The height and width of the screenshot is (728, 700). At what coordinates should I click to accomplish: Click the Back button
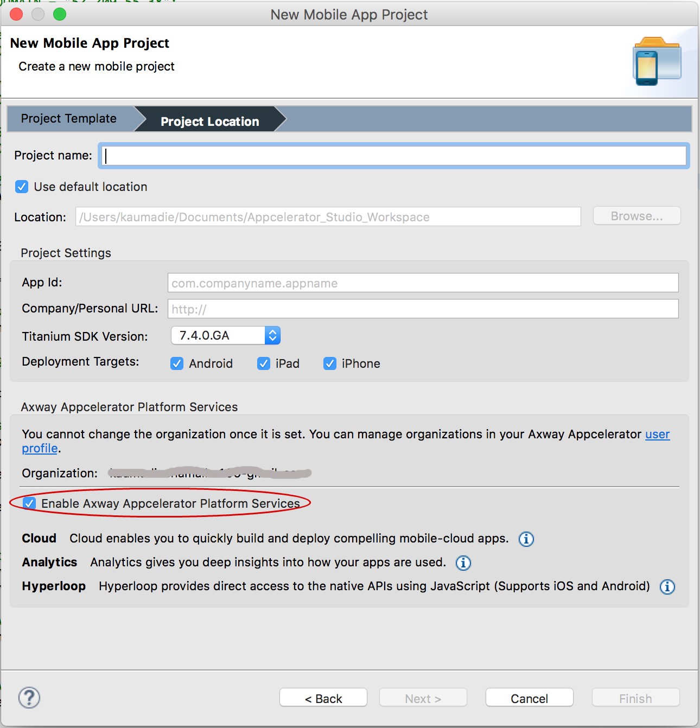tap(323, 698)
